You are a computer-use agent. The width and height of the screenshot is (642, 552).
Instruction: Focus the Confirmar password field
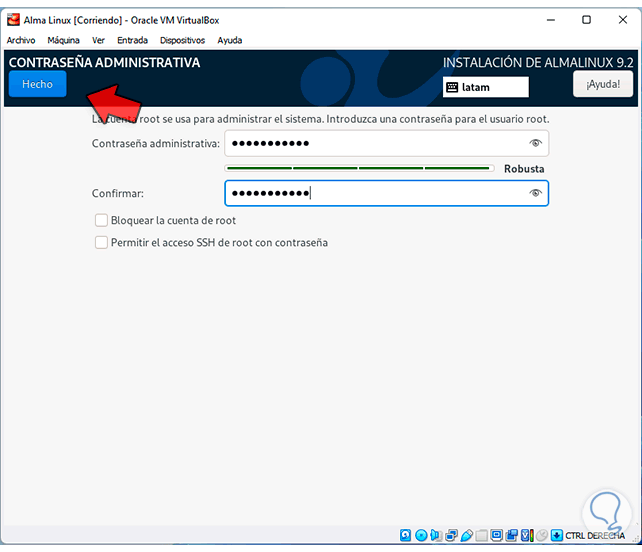pos(387,193)
